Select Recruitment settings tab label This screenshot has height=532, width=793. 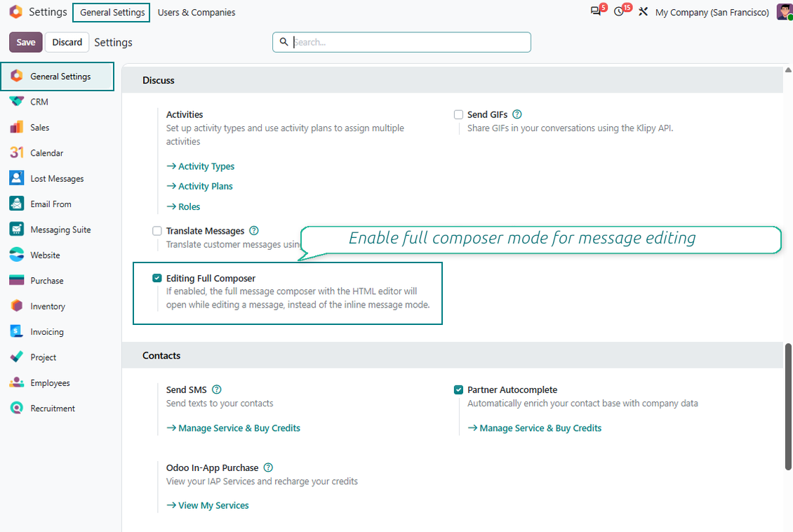(x=53, y=408)
